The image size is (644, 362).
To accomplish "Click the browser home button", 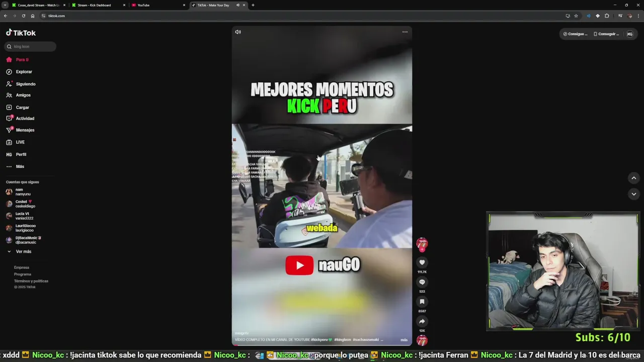I will click(x=33, y=16).
